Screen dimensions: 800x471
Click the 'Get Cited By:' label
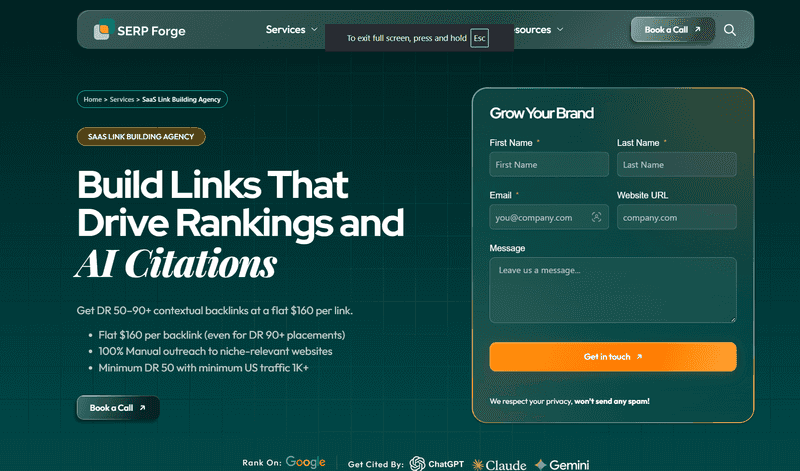(376, 464)
